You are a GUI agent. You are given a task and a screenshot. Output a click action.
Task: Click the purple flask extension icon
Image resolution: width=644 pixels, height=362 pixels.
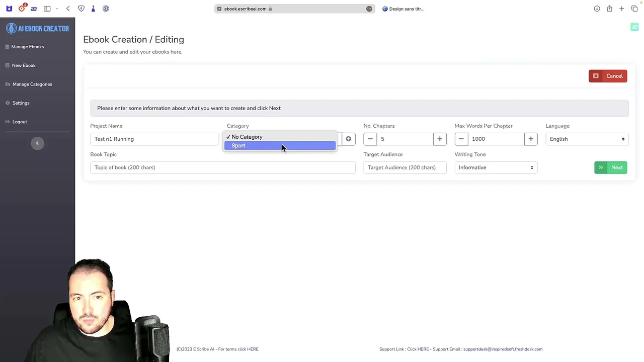(93, 9)
